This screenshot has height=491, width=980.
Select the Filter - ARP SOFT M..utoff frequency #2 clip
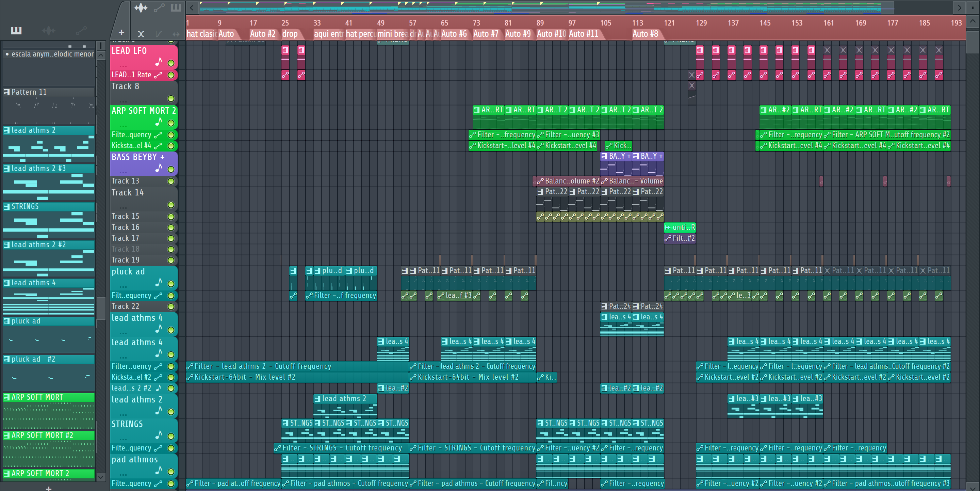pyautogui.click(x=887, y=135)
